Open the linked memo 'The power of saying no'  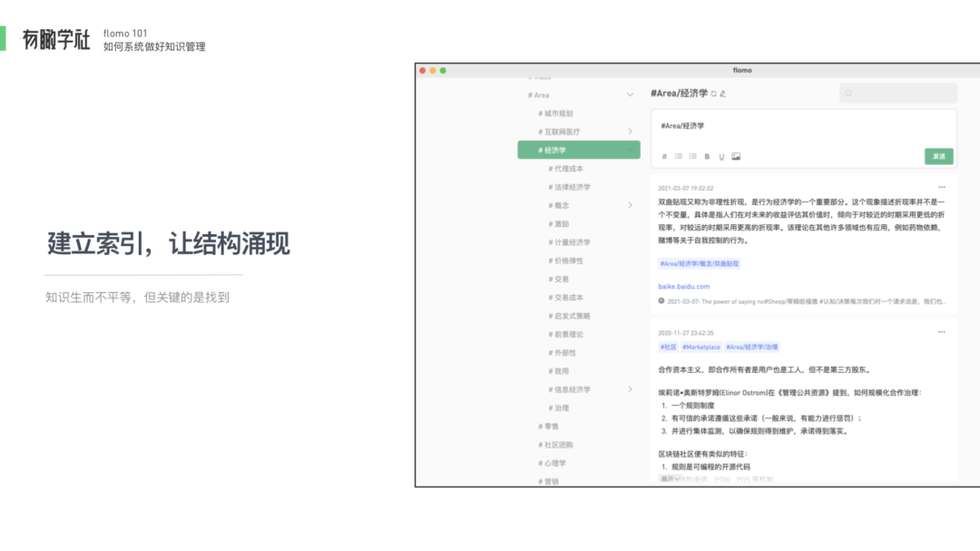pyautogui.click(x=807, y=301)
